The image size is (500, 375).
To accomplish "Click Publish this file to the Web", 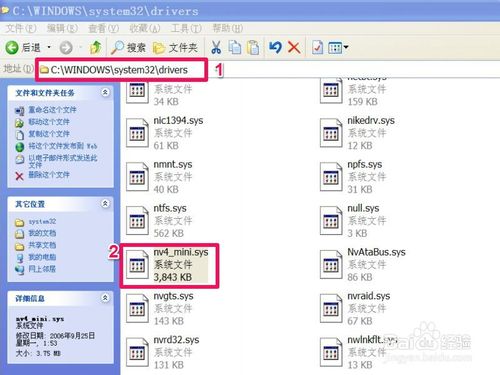I will (63, 146).
